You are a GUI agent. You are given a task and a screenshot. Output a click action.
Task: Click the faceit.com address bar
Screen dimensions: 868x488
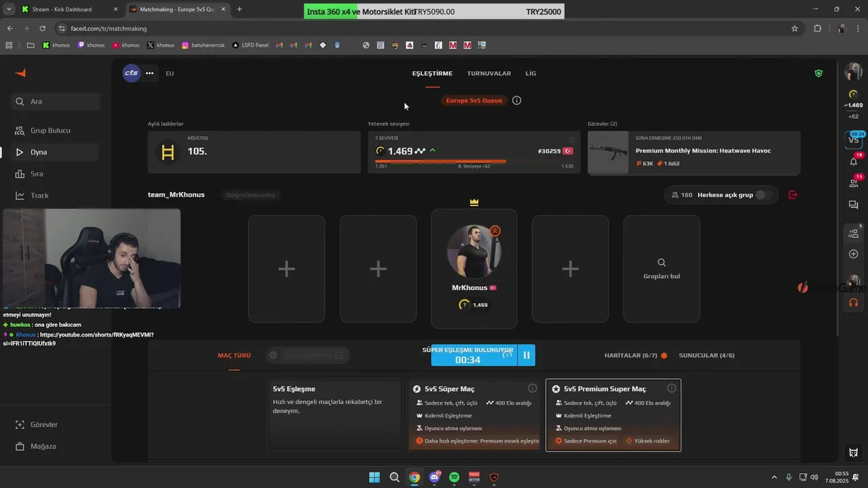420,28
